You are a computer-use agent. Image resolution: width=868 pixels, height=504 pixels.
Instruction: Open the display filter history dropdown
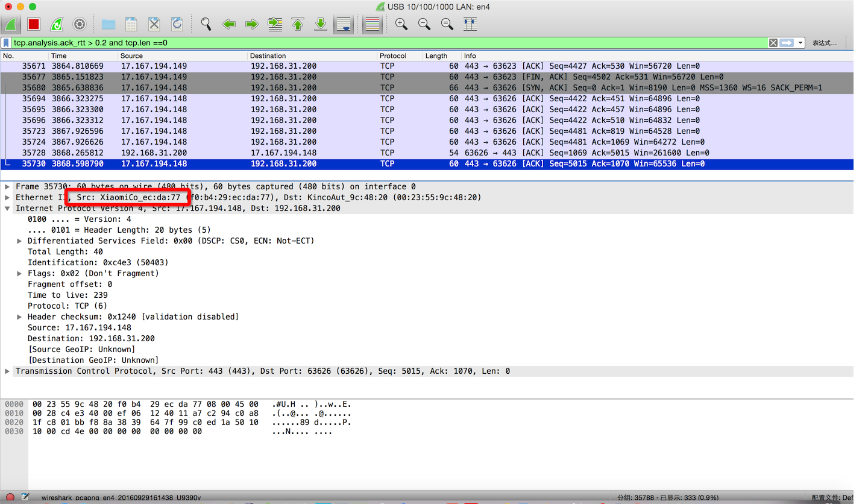coord(800,43)
